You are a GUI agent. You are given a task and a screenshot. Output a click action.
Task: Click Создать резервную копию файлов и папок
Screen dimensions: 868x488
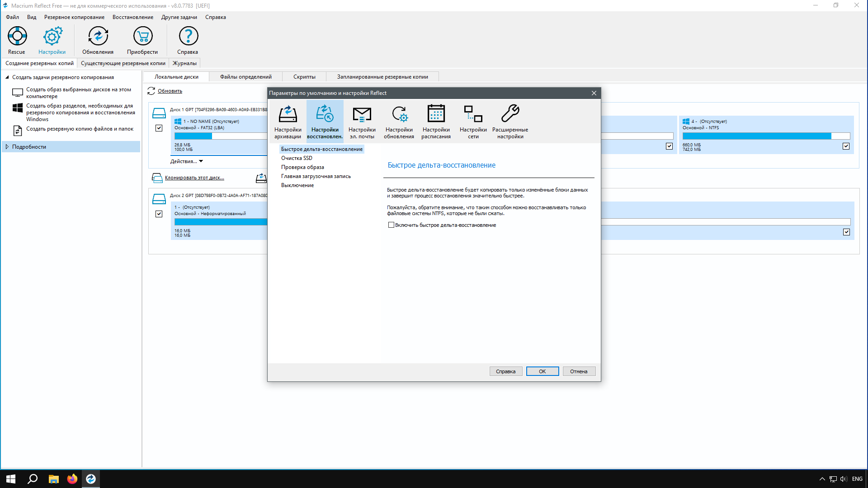click(80, 129)
